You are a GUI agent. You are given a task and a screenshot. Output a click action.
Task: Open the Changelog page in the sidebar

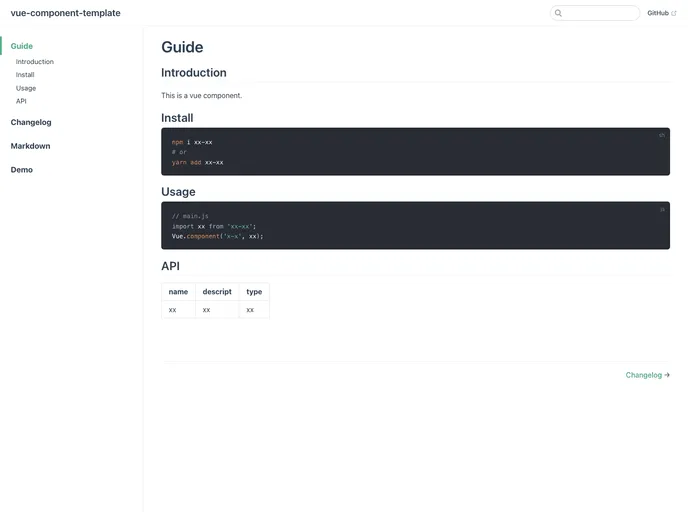pyautogui.click(x=31, y=122)
